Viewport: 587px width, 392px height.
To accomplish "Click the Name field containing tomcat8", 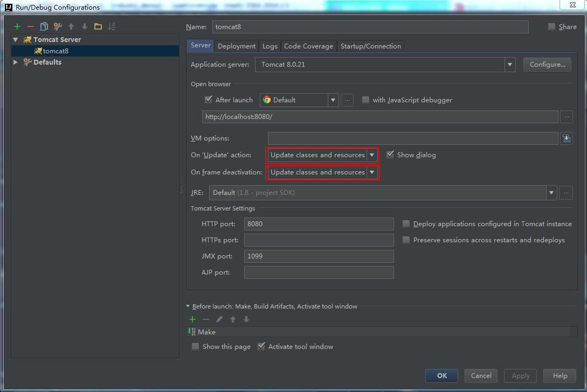I will click(x=371, y=27).
